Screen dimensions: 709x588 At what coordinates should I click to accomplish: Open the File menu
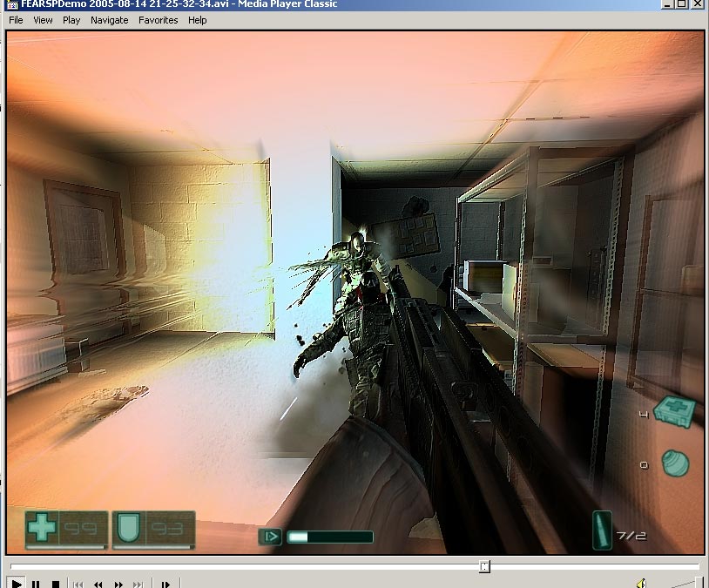(x=16, y=20)
